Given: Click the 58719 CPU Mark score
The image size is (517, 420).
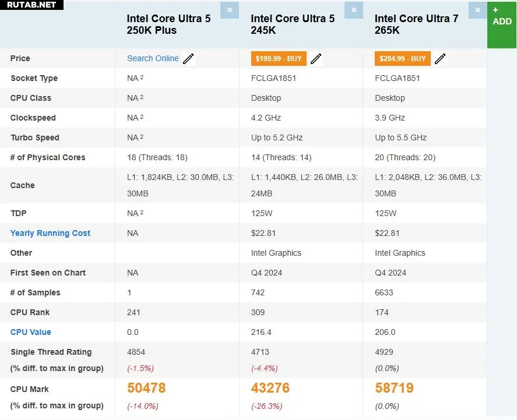Looking at the screenshot, I should [x=394, y=388].
